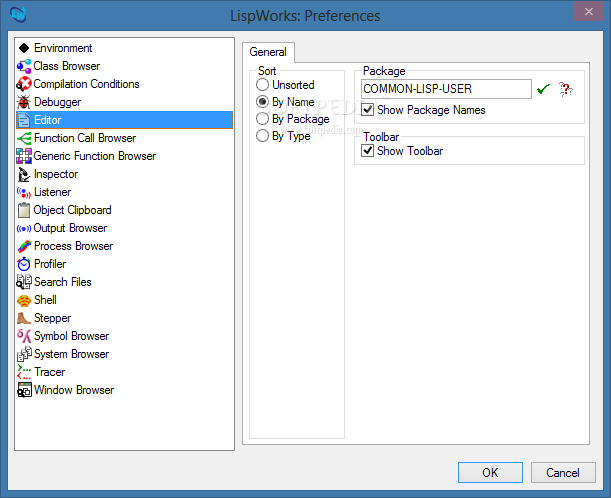Viewport: 611px width, 498px height.
Task: Choose Tracer in the list
Action: point(124,372)
